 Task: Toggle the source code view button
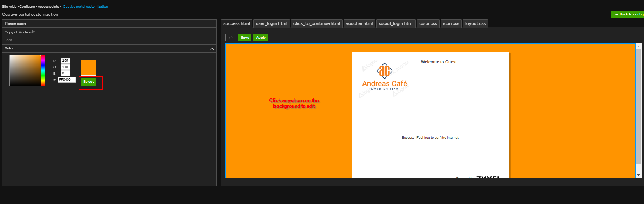pos(231,38)
